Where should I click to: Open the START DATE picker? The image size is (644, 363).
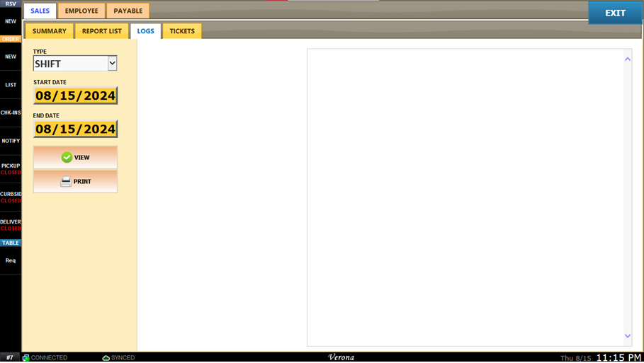[x=76, y=96]
